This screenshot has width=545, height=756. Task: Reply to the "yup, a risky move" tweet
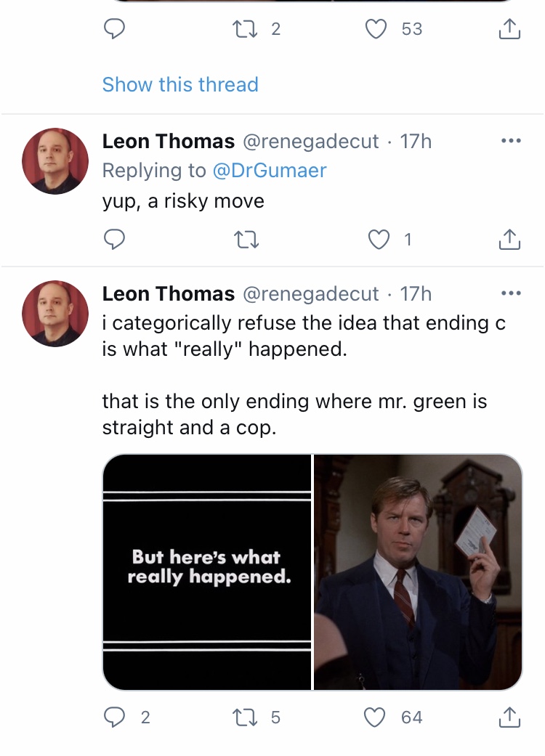115,239
